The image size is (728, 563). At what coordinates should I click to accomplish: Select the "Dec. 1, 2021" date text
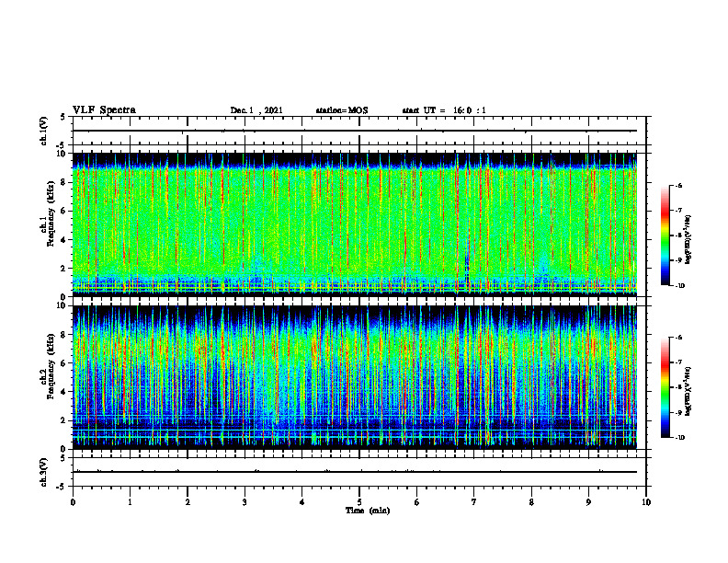pos(256,110)
